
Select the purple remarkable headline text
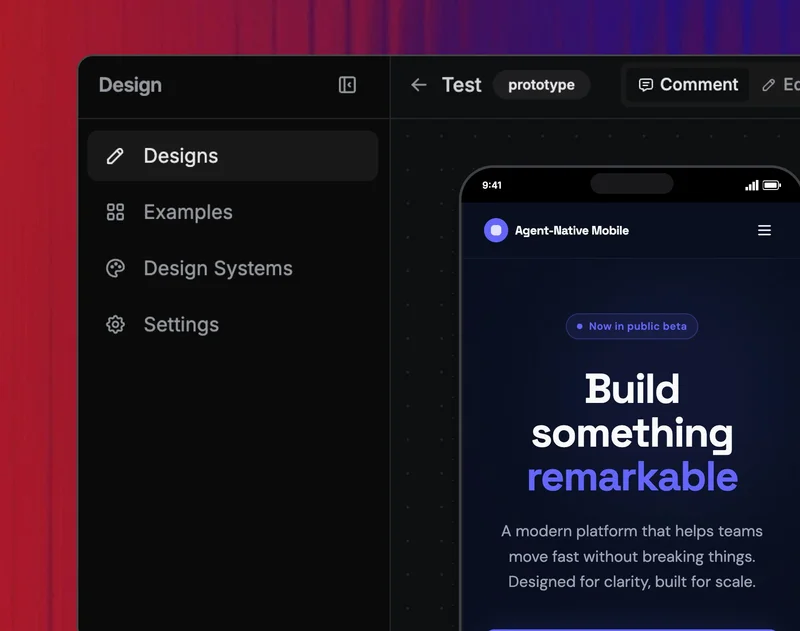click(x=632, y=477)
